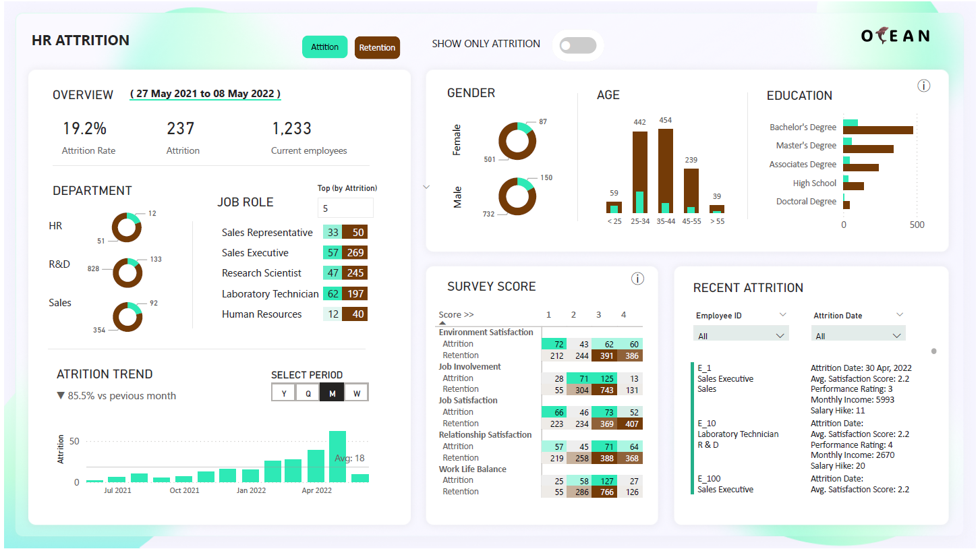This screenshot has width=980, height=549.
Task: Click the HR department donut chart
Action: click(126, 227)
